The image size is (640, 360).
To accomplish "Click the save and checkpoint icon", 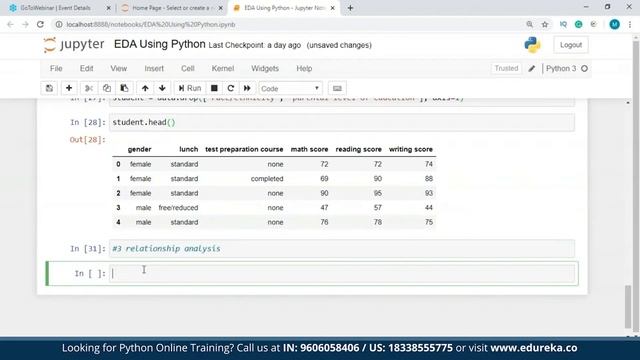I will pyautogui.click(x=49, y=88).
